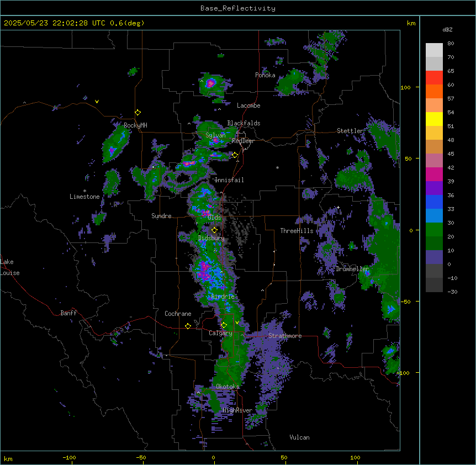Viewport: 476px width, 465px height.
Task: Click the 65 value in dBZ legend
Action: [451, 71]
